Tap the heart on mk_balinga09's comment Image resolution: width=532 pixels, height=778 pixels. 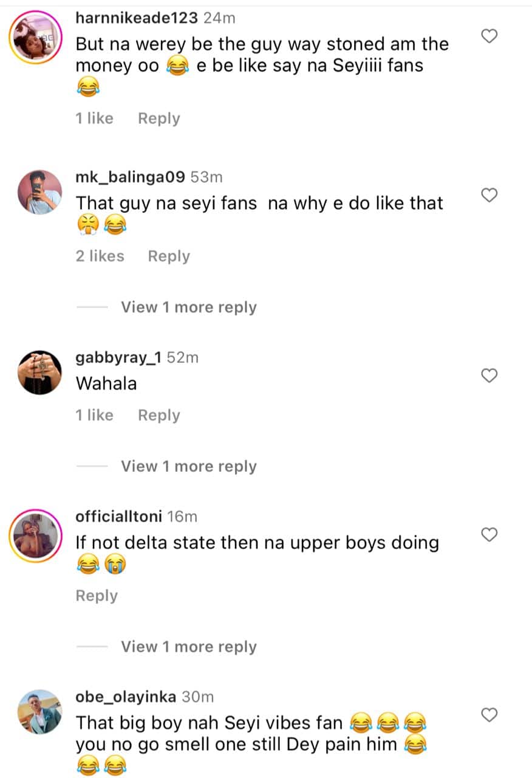pyautogui.click(x=489, y=195)
